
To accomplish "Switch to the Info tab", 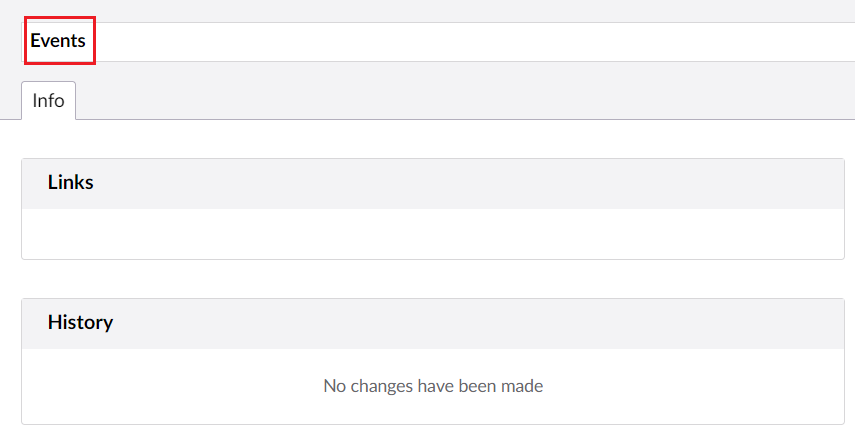I will pyautogui.click(x=48, y=101).
